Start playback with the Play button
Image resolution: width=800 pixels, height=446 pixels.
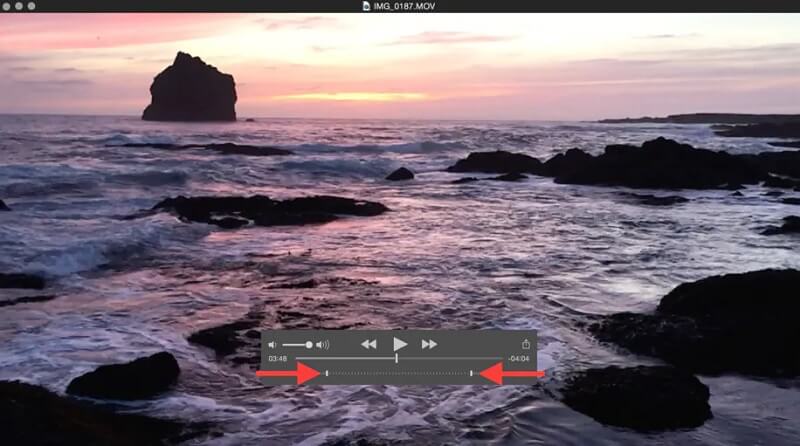point(400,344)
